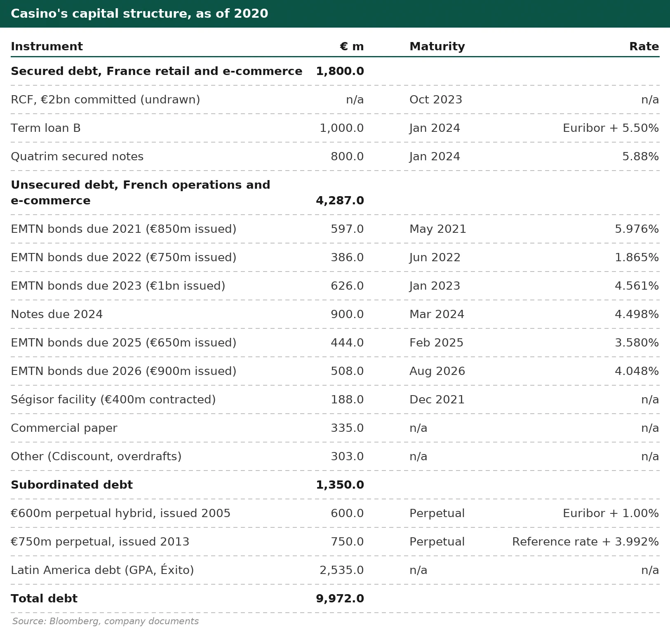Click the 'Maturity' column header

437,47
